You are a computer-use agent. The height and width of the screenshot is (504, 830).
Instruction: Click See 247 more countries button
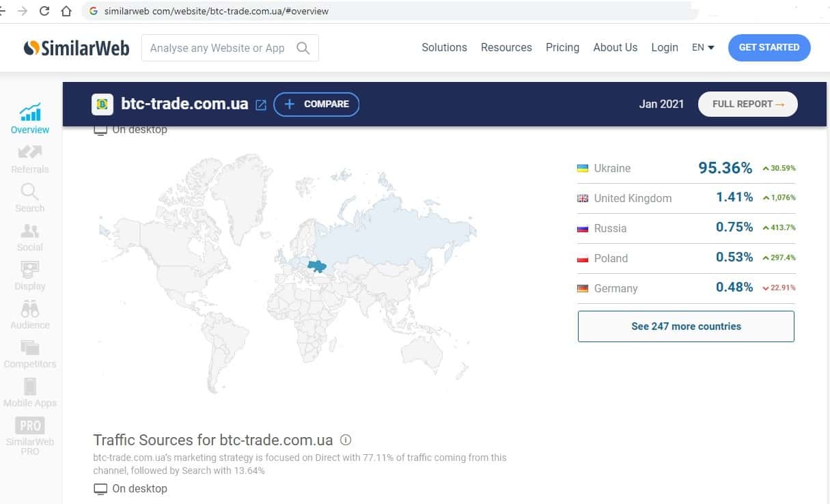tap(686, 326)
